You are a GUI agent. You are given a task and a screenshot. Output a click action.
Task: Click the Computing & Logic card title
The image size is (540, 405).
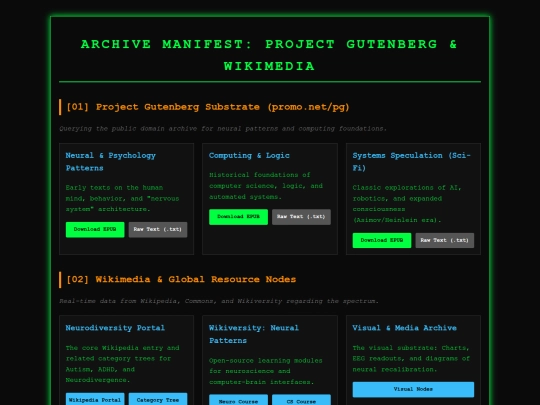tap(249, 156)
